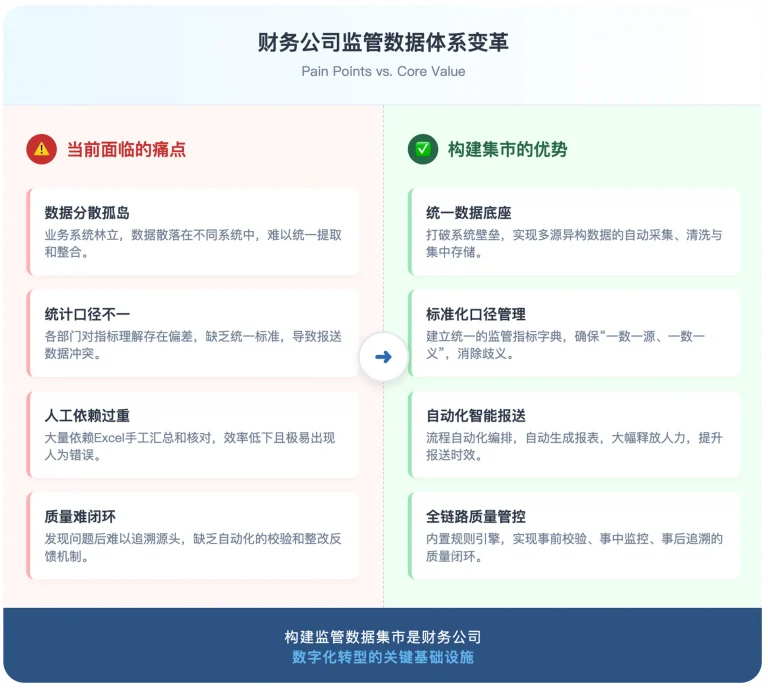Click the green checkmark icon

click(x=423, y=149)
